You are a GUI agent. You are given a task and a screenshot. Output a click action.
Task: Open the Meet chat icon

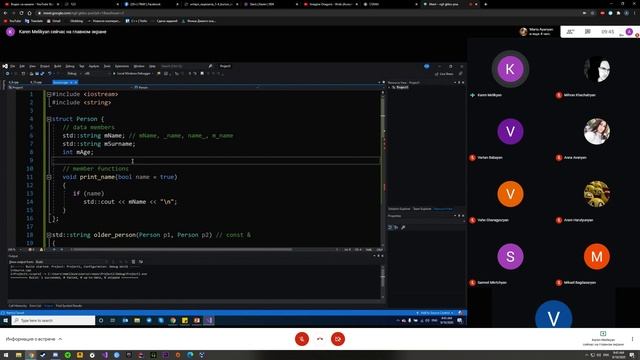(x=588, y=31)
